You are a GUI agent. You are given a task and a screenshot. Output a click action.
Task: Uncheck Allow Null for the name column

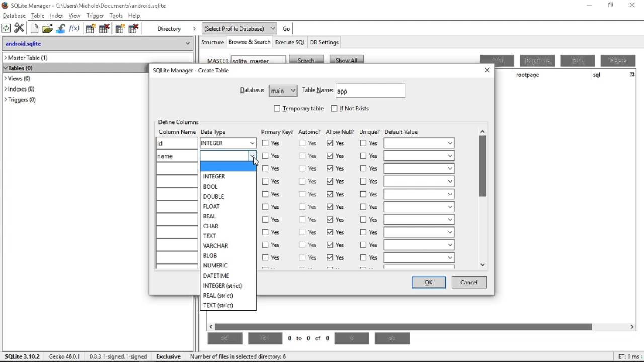point(330,156)
